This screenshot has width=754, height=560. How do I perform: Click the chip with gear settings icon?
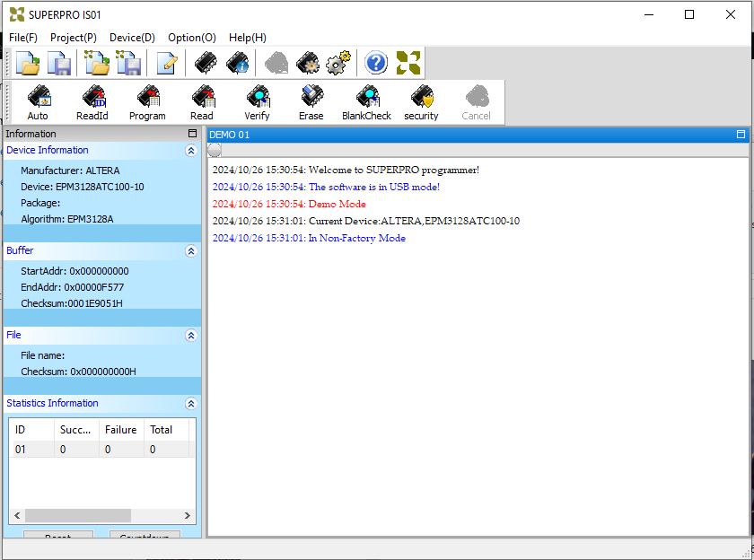coord(308,63)
